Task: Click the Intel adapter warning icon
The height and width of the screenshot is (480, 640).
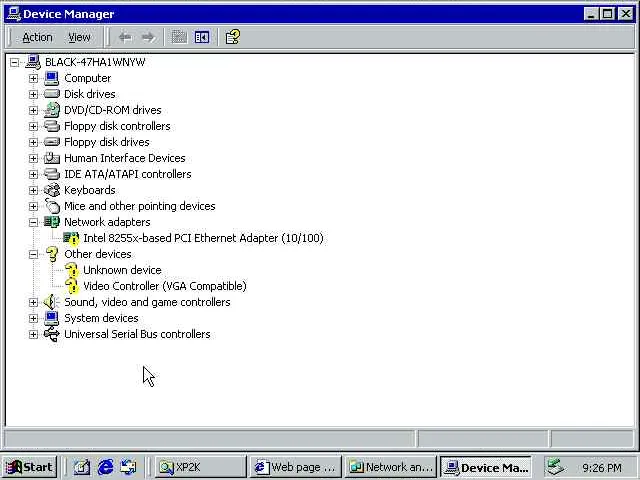Action: [71, 238]
